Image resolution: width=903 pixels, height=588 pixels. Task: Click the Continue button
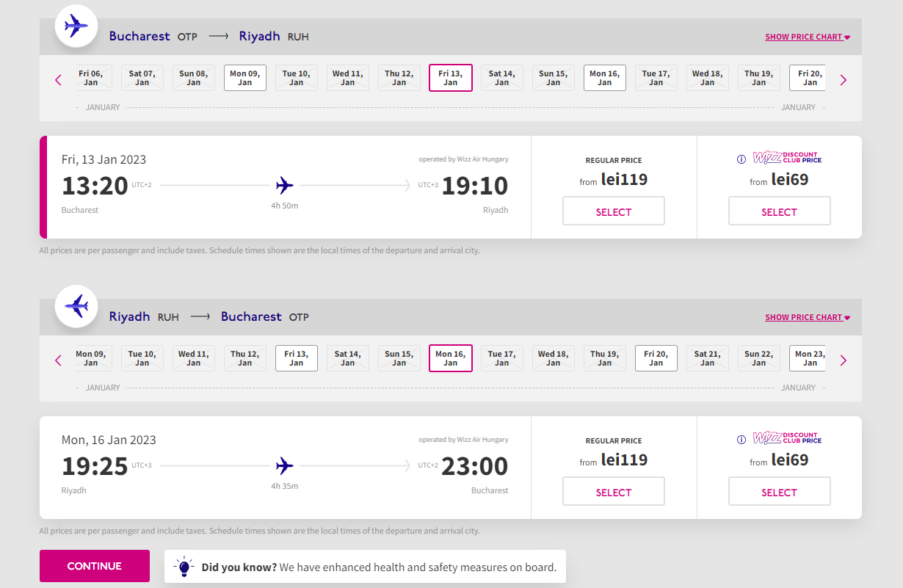coord(95,566)
